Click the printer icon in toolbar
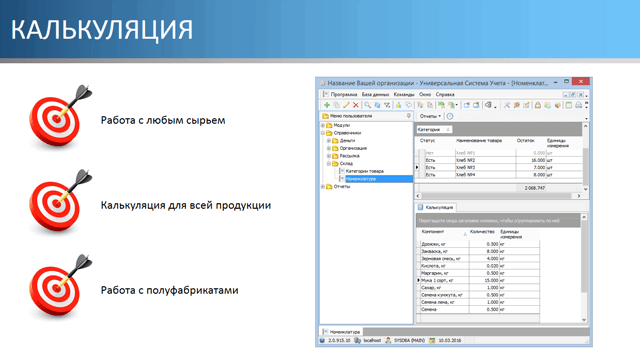 point(578,105)
